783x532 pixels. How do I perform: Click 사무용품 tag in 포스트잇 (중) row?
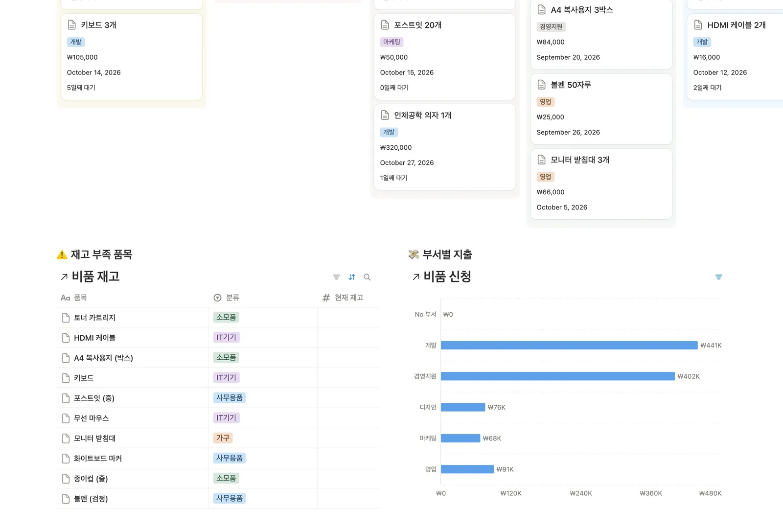[230, 398]
